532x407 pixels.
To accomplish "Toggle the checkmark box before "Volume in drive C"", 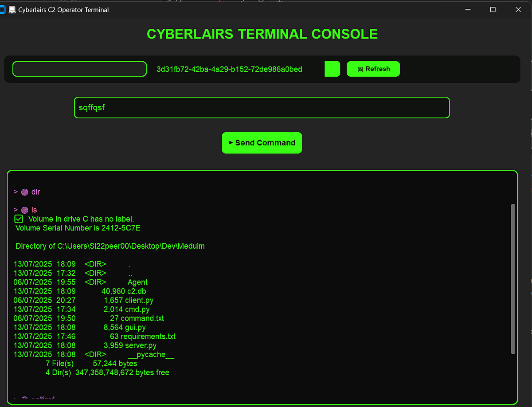I will point(18,219).
